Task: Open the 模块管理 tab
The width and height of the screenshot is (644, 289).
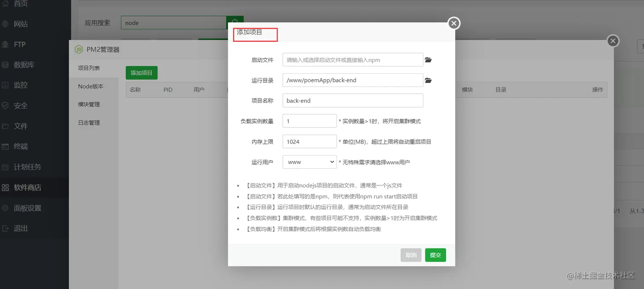Action: pos(94,104)
